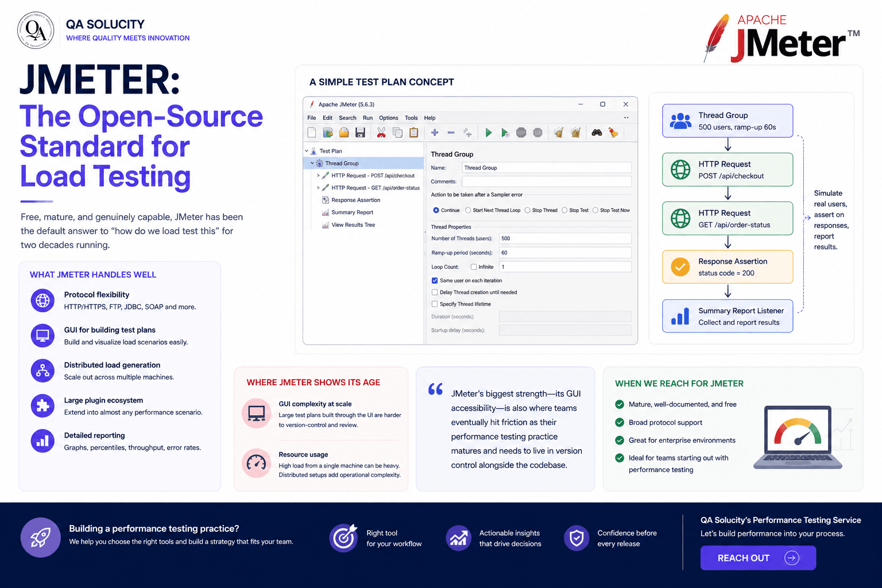Save the test plan with floppy icon
The width and height of the screenshot is (882, 588).
point(360,133)
